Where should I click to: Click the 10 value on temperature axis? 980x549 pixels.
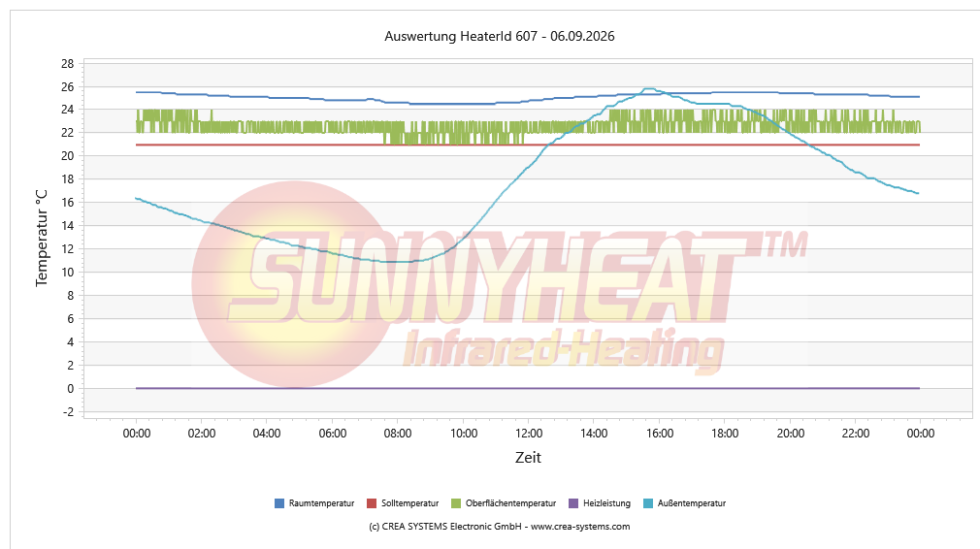coord(68,273)
